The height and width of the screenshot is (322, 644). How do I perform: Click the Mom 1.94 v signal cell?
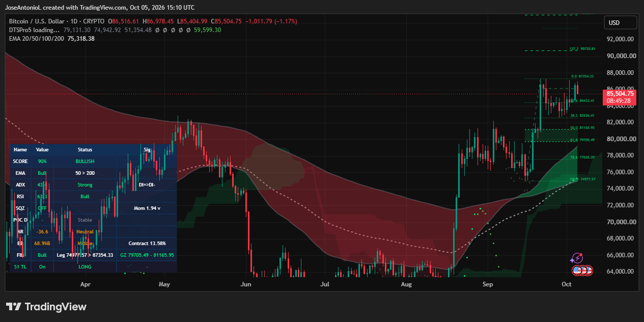pyautogui.click(x=147, y=208)
